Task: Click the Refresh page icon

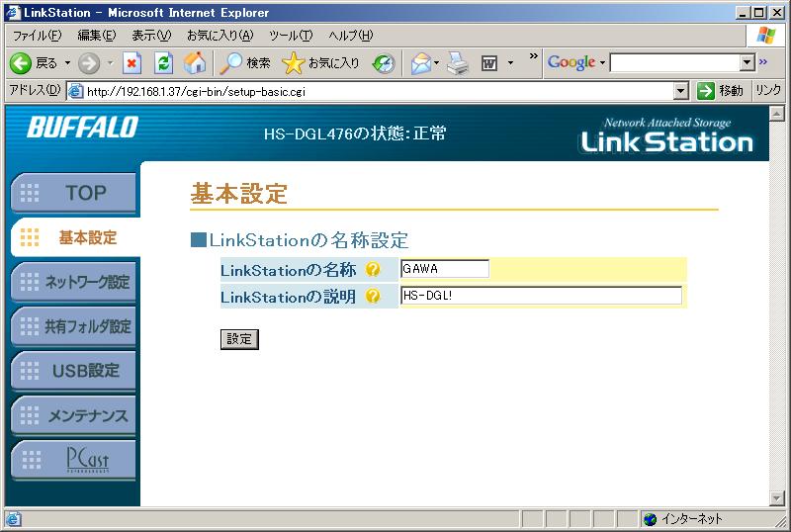Action: (x=163, y=63)
